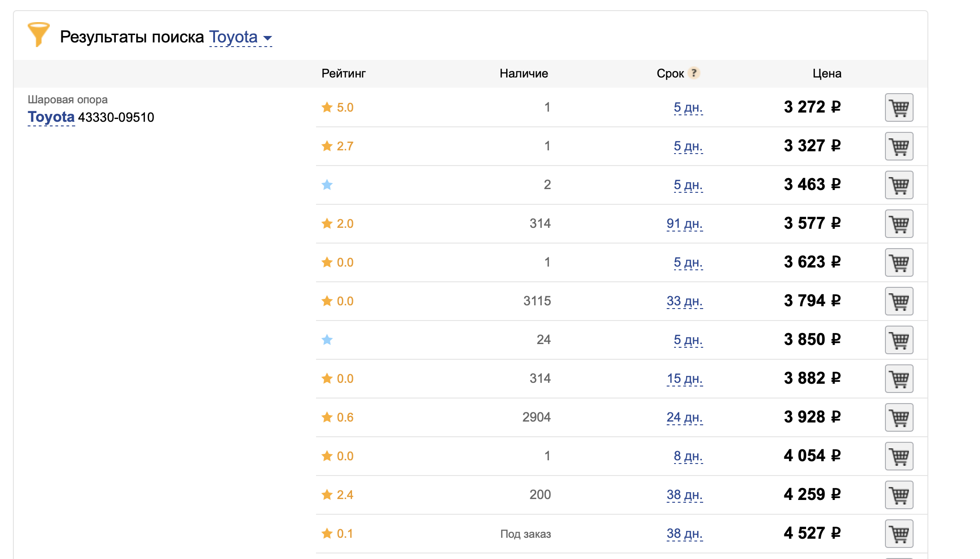Click the Наличие column header
This screenshot has height=559, width=980.
(x=524, y=73)
